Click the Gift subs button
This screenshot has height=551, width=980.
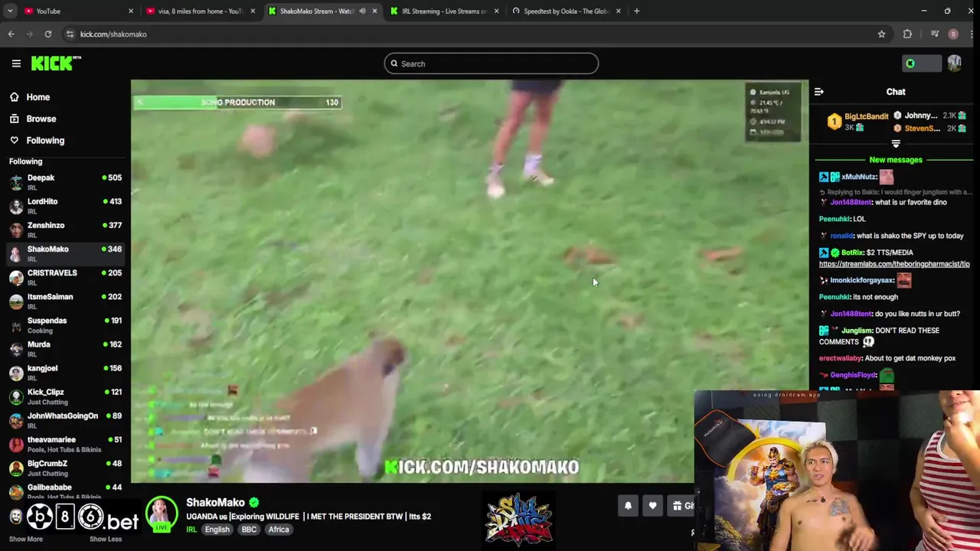(x=681, y=506)
